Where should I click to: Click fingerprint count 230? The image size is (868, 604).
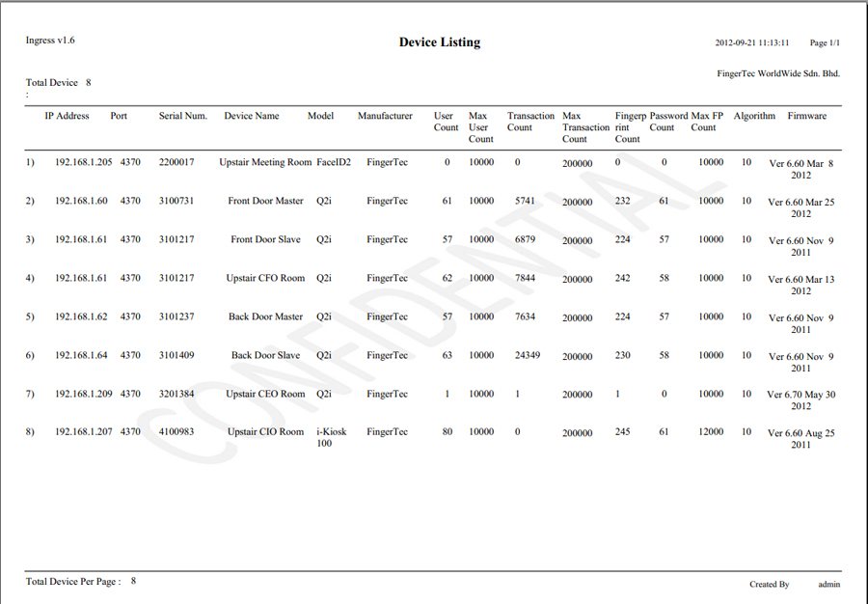point(623,355)
